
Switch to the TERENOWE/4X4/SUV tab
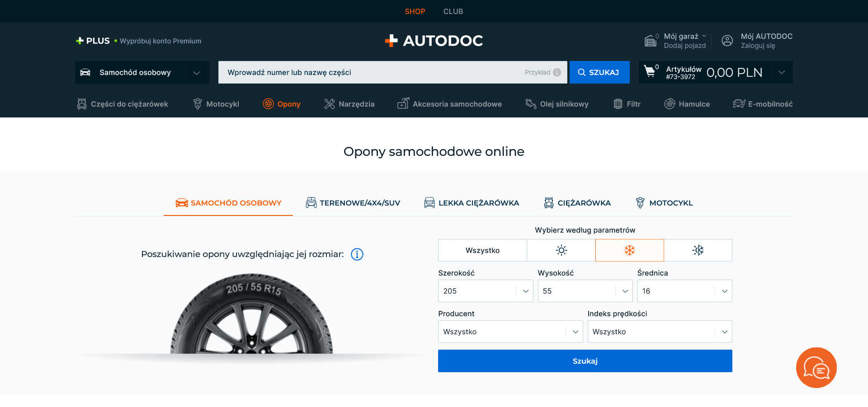(353, 203)
